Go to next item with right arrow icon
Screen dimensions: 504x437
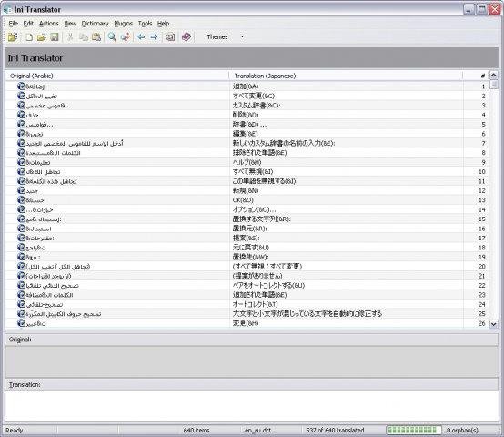[154, 37]
